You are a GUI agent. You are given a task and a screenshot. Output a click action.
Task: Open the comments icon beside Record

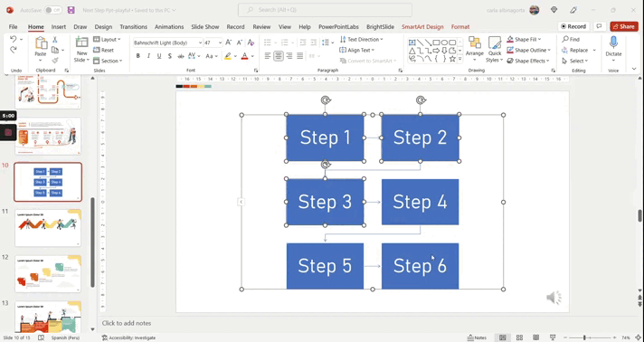click(600, 26)
